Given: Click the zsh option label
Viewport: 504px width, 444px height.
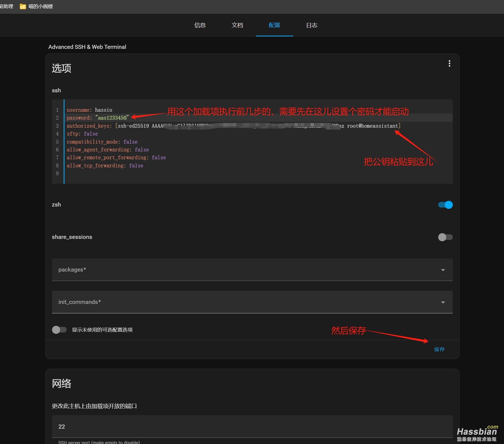Looking at the screenshot, I should (x=56, y=205).
